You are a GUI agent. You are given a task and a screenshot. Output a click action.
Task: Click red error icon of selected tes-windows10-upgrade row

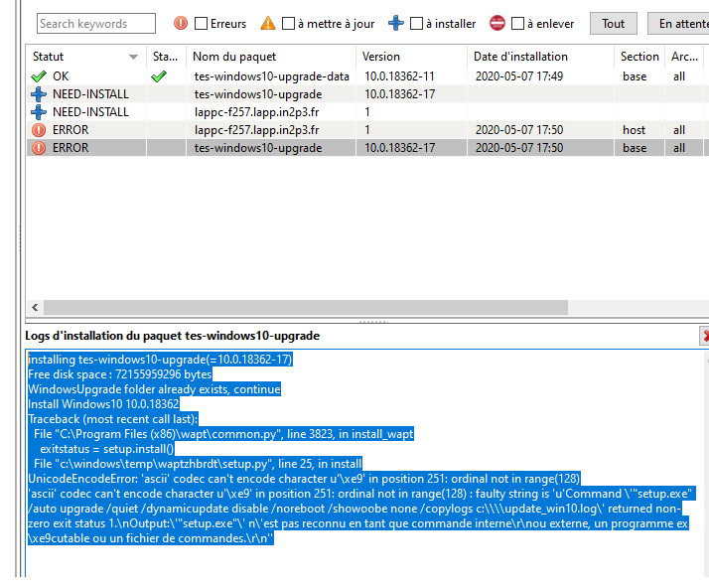click(x=39, y=148)
